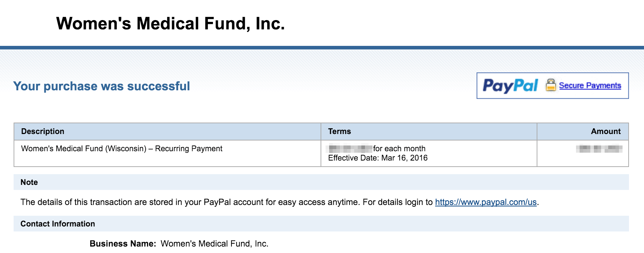Click the Effective Date Mar 16, 2016 line
Image resolution: width=644 pixels, height=253 pixels.
[378, 158]
